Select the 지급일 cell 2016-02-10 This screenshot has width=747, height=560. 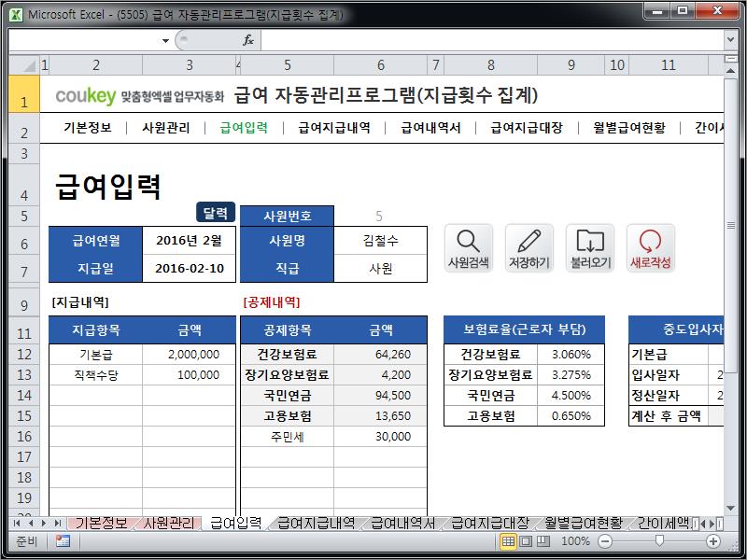(190, 269)
